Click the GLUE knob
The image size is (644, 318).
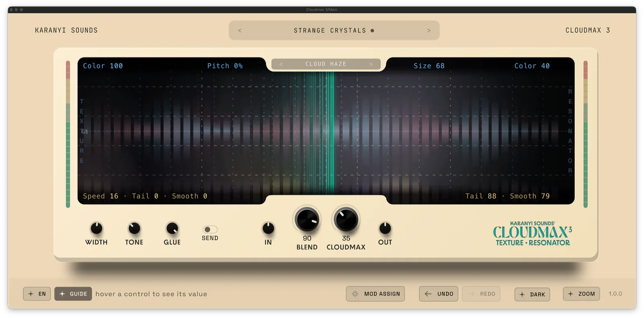172,228
